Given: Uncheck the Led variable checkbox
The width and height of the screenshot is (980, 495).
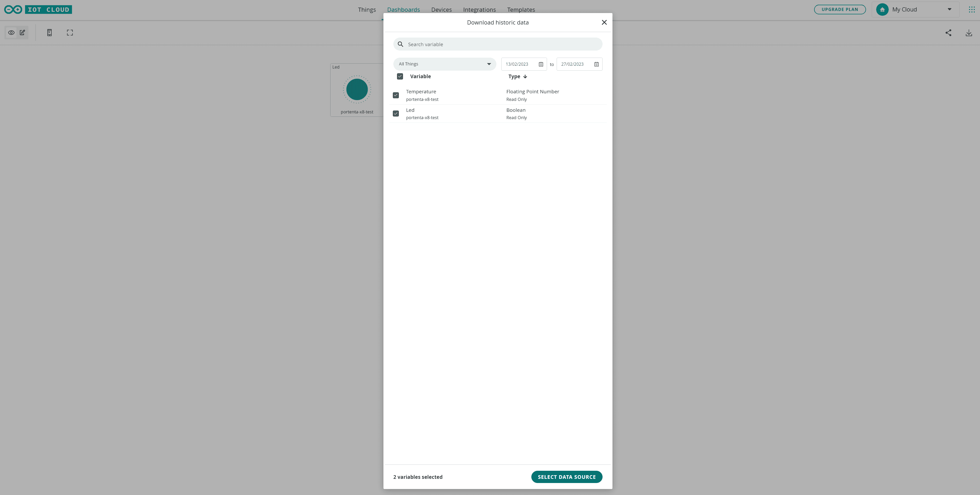Looking at the screenshot, I should 396,113.
